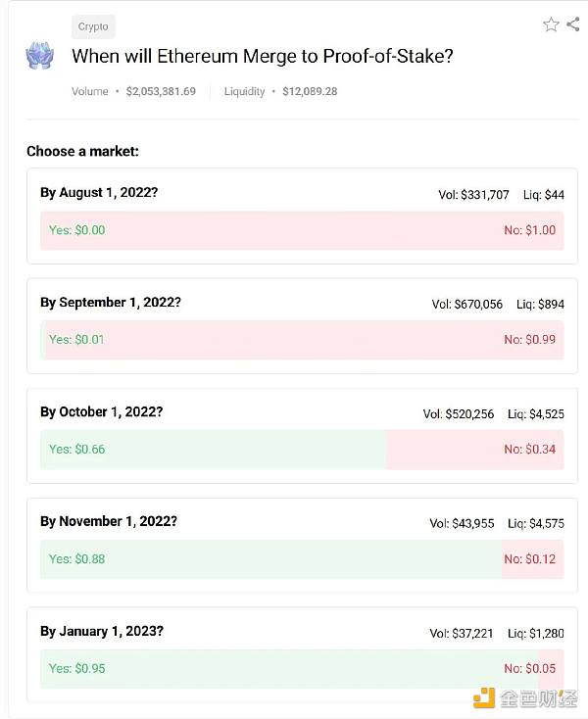Select No: $1.00 for August market
588x719 pixels.
click(530, 230)
